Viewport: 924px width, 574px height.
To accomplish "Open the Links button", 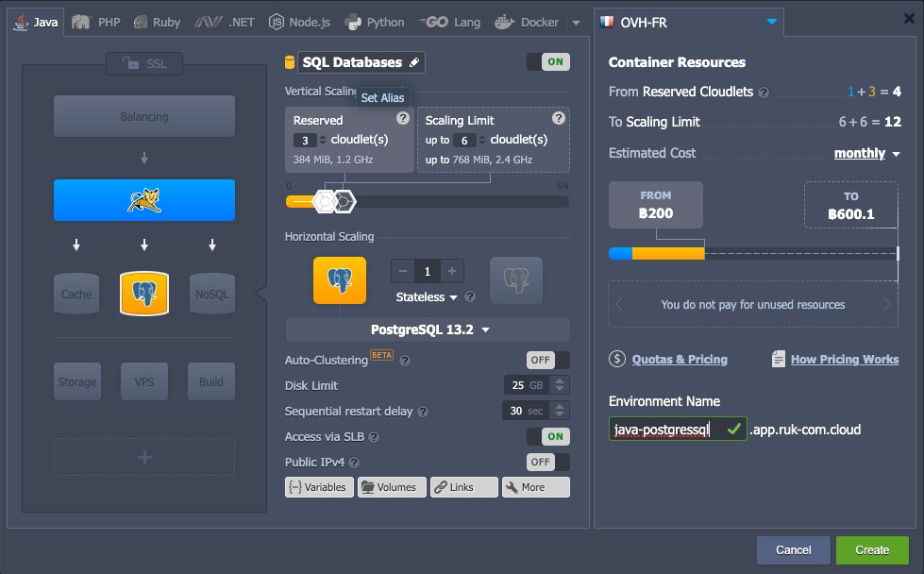I will tap(464, 487).
